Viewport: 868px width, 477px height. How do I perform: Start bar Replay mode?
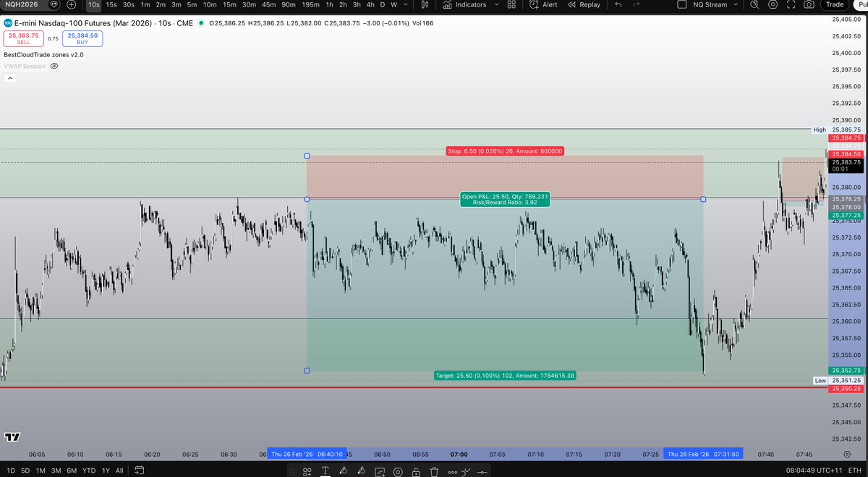click(x=584, y=4)
